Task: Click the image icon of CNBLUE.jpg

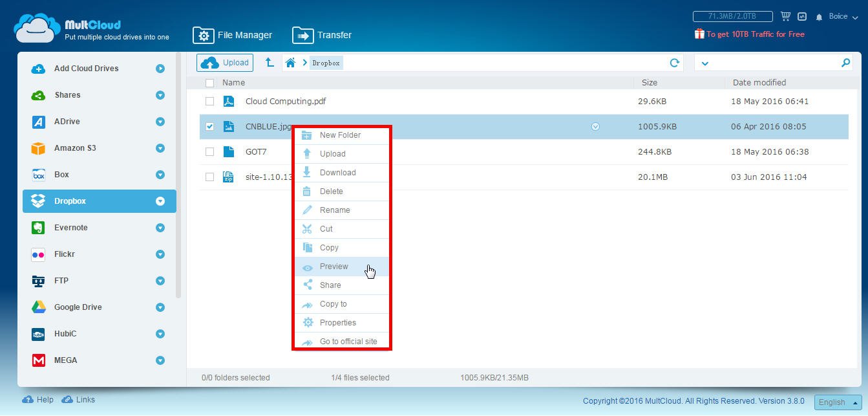Action: coord(228,127)
